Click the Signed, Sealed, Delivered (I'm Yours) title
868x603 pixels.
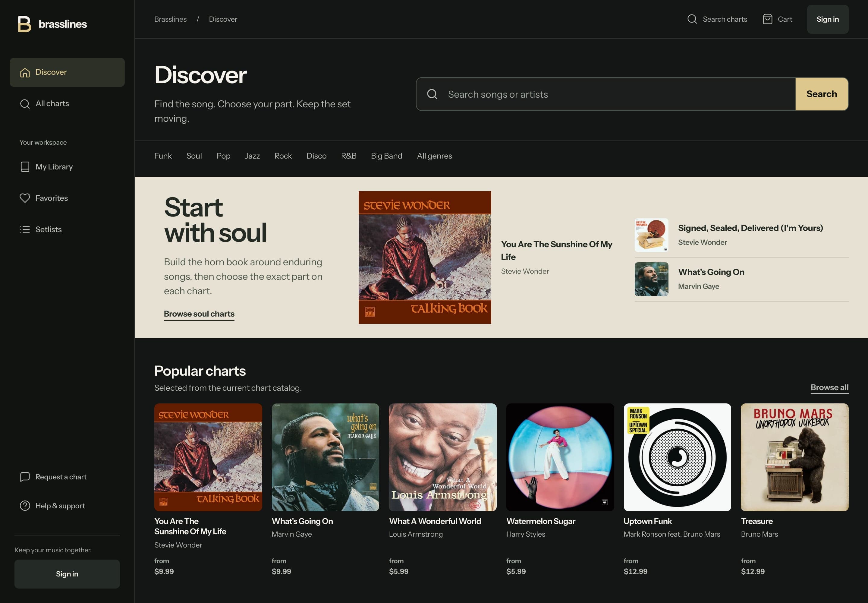click(750, 228)
